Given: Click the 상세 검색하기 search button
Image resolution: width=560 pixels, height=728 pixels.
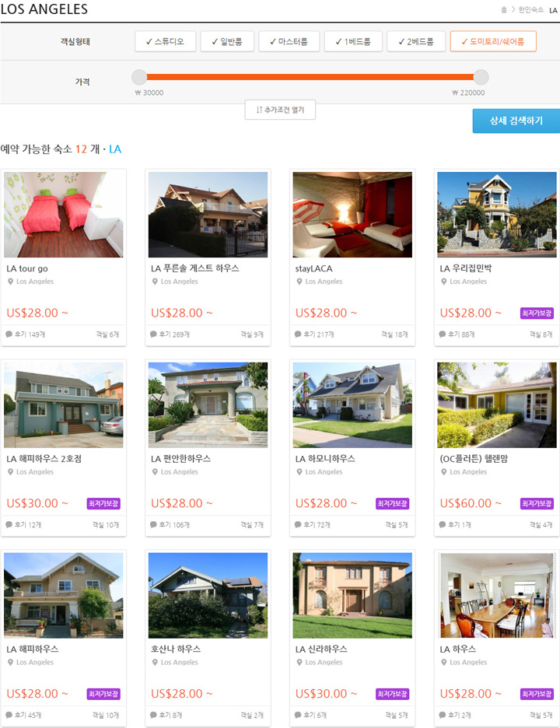Looking at the screenshot, I should coord(516,121).
